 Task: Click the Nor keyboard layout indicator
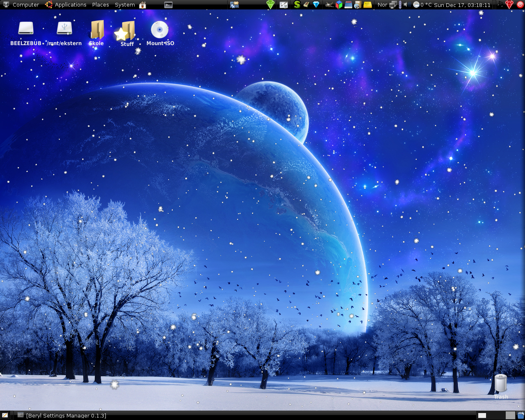point(382,5)
